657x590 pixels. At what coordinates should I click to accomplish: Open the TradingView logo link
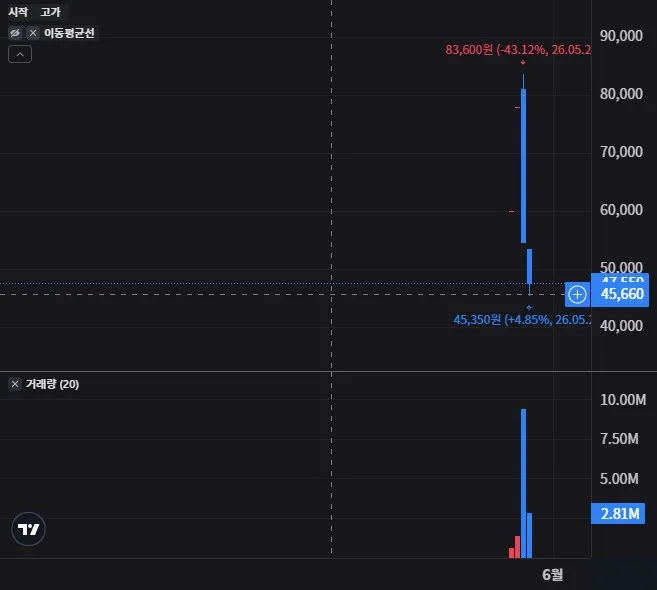pos(28,529)
